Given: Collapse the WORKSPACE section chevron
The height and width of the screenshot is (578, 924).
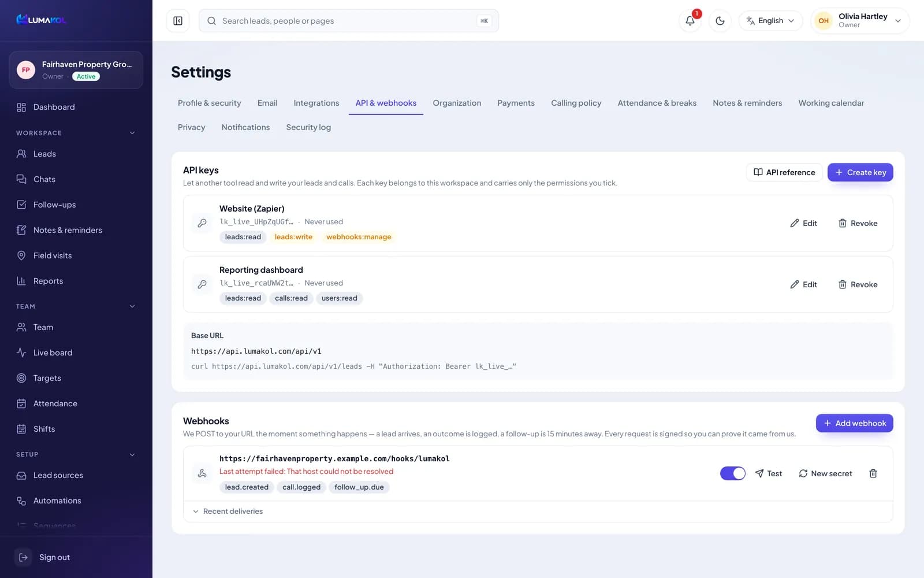Looking at the screenshot, I should coord(132,133).
